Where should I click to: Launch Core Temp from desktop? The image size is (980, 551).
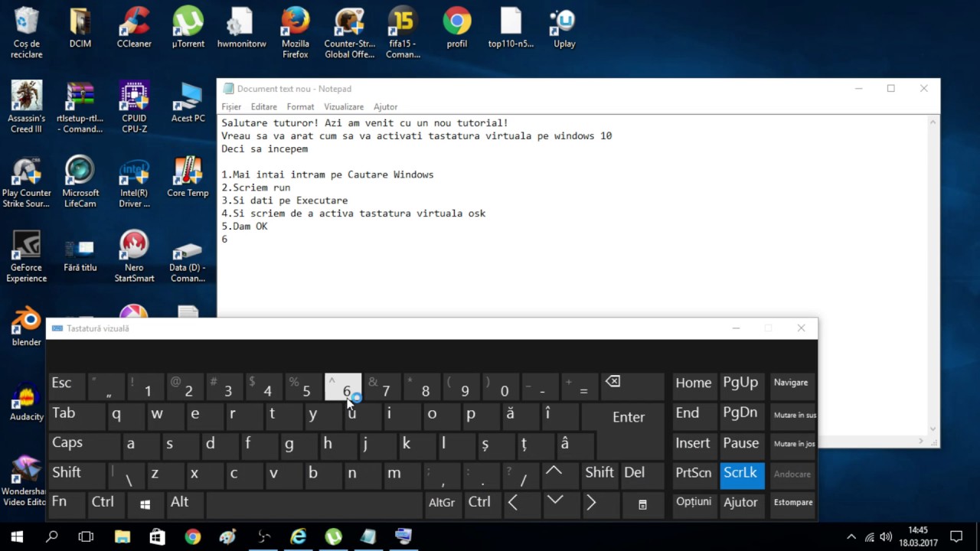click(188, 178)
